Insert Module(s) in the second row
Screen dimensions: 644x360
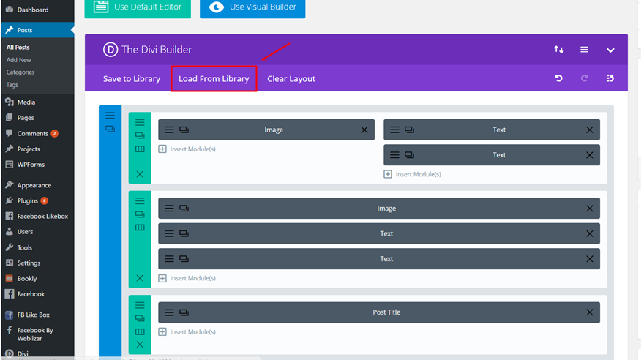[187, 278]
